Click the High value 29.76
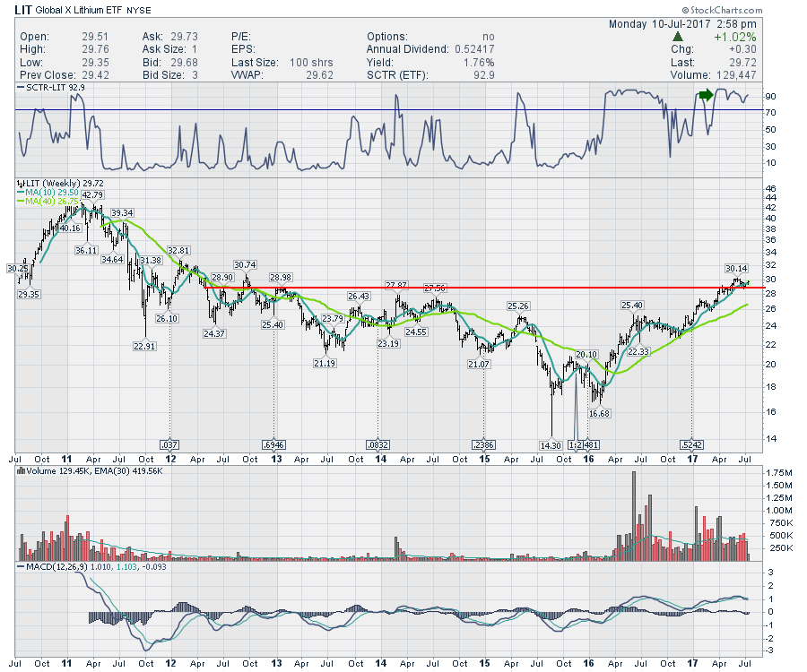This screenshot has height=672, width=807. click(x=95, y=49)
